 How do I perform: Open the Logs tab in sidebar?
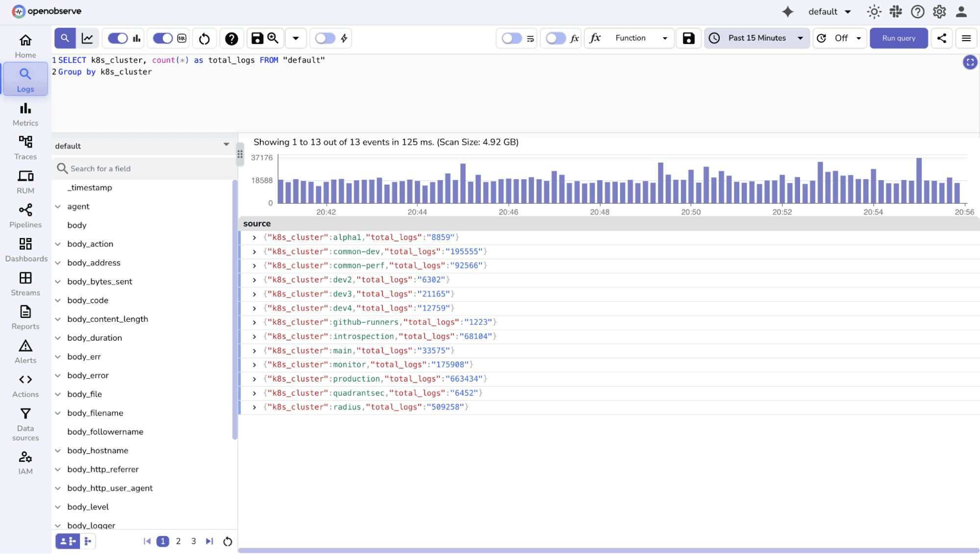25,79
